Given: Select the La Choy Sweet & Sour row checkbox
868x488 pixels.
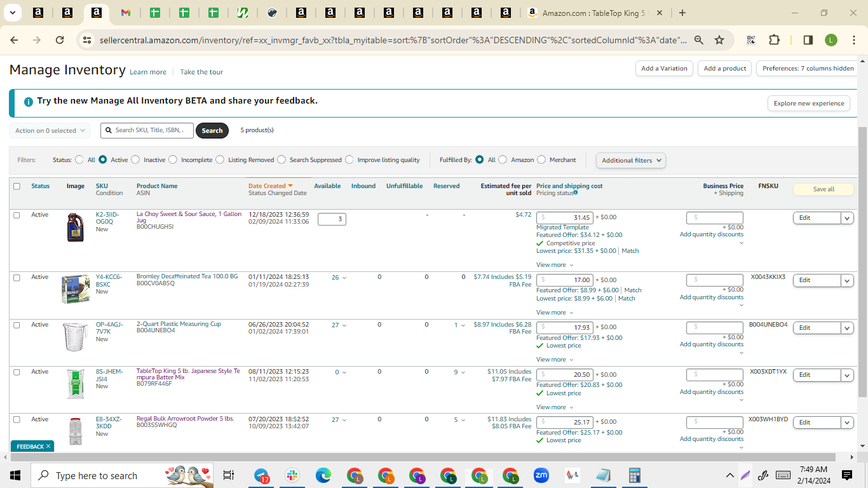Looking at the screenshot, I should point(17,215).
